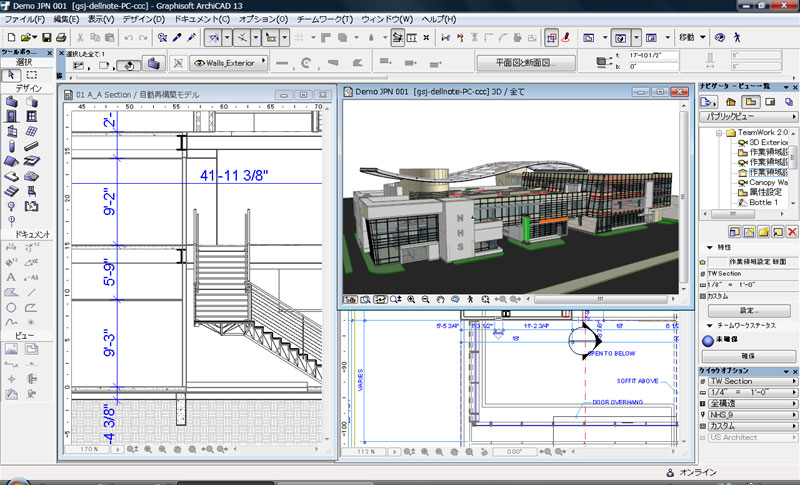Switch Navigator to Project Map mode
Image resolution: width=800 pixels, height=485 pixels.
coord(731,102)
